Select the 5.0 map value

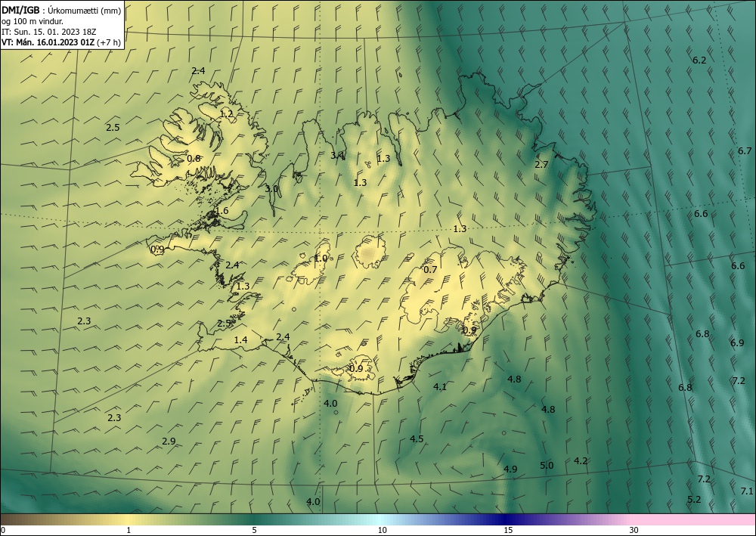tap(547, 466)
